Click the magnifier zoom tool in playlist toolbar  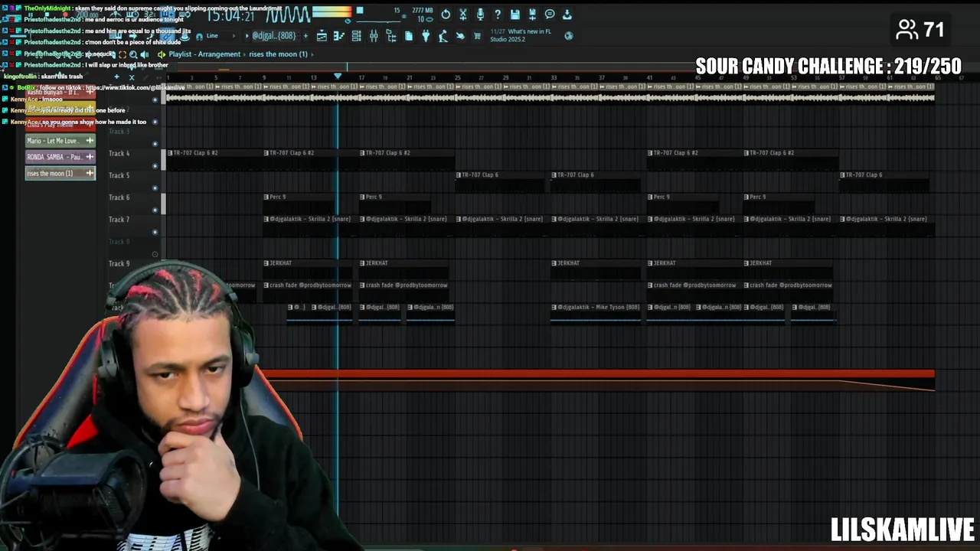pos(133,54)
